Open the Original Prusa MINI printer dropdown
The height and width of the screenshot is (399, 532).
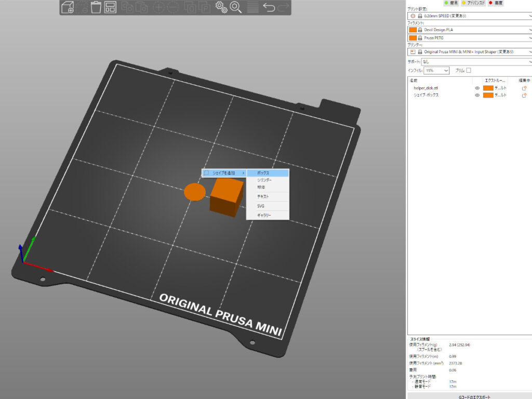pos(470,52)
